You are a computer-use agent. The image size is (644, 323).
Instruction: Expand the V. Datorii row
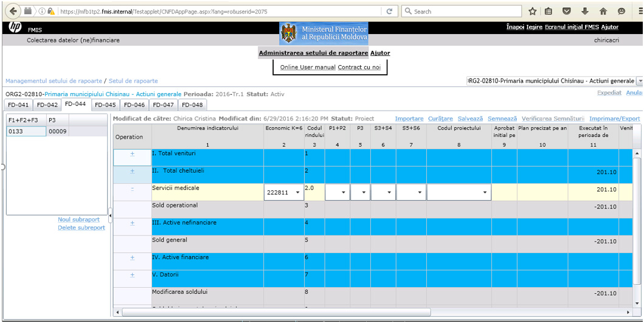(132, 274)
